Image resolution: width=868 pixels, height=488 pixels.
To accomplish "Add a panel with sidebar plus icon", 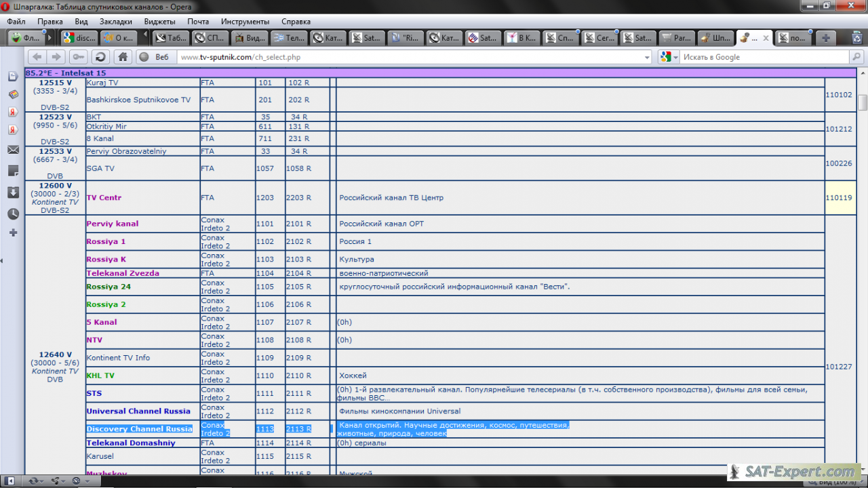I will click(x=13, y=232).
